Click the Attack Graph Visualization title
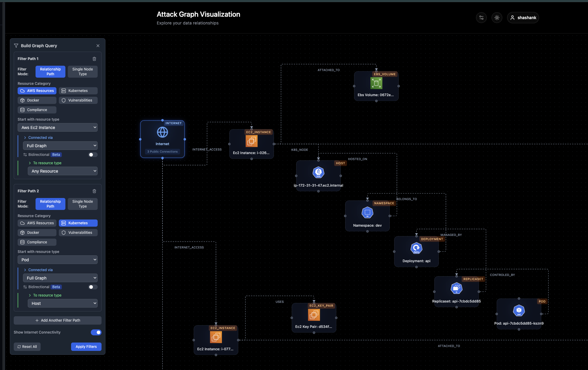 198,14
